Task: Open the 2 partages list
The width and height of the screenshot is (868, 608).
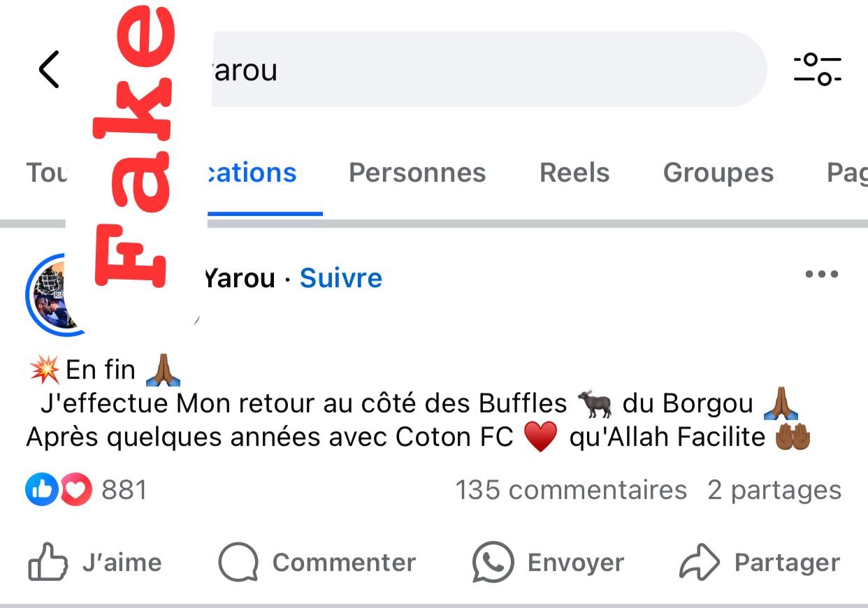Action: click(x=774, y=490)
